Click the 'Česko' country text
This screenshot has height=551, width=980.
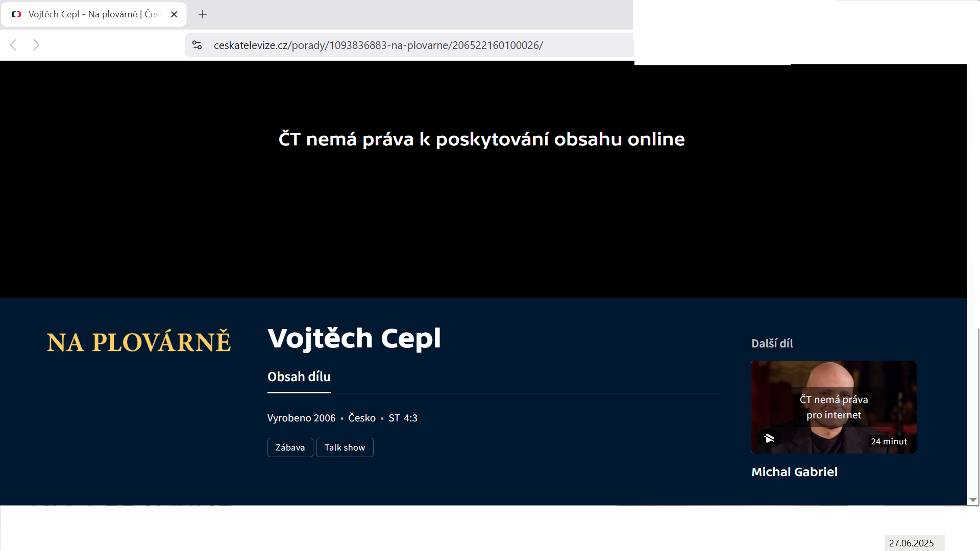click(x=362, y=418)
